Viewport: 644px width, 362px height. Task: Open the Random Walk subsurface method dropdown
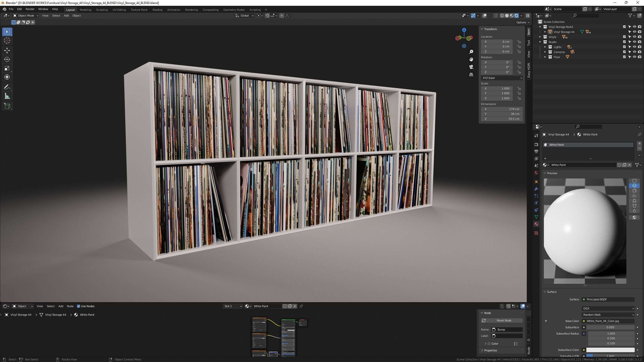point(608,315)
